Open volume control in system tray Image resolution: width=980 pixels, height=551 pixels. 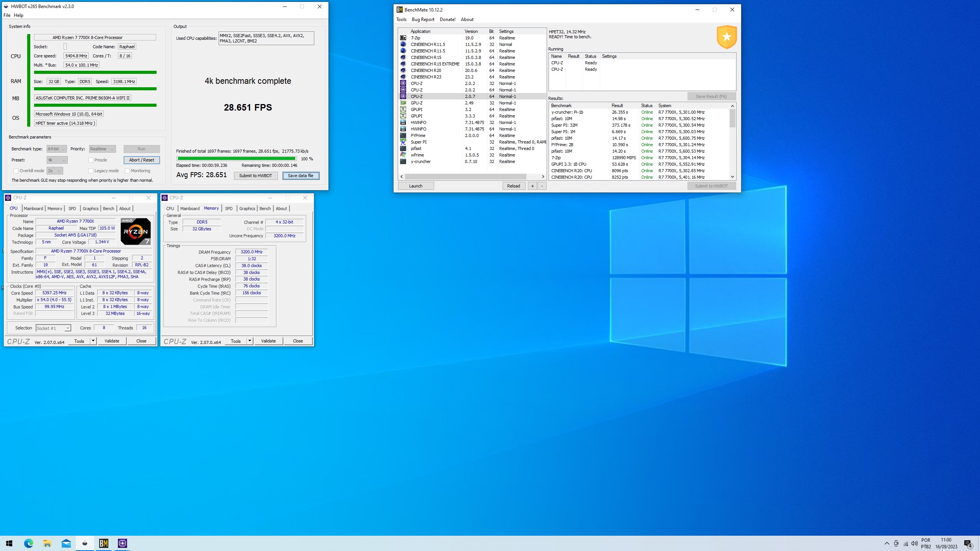915,543
